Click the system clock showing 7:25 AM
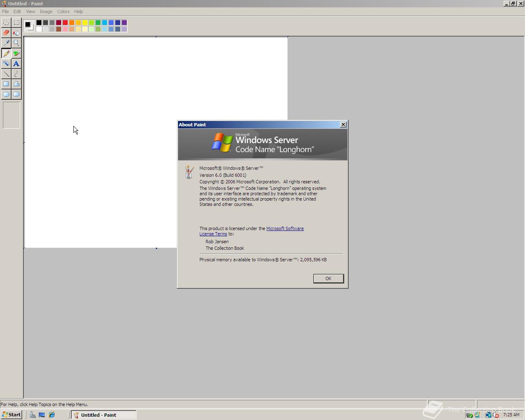This screenshot has width=525, height=420. pos(511,415)
